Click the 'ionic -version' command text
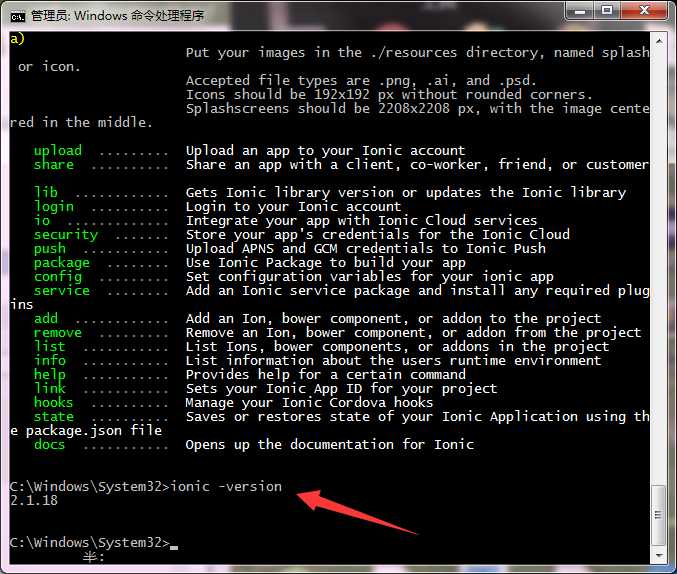The height and width of the screenshot is (574, 677). [x=226, y=487]
